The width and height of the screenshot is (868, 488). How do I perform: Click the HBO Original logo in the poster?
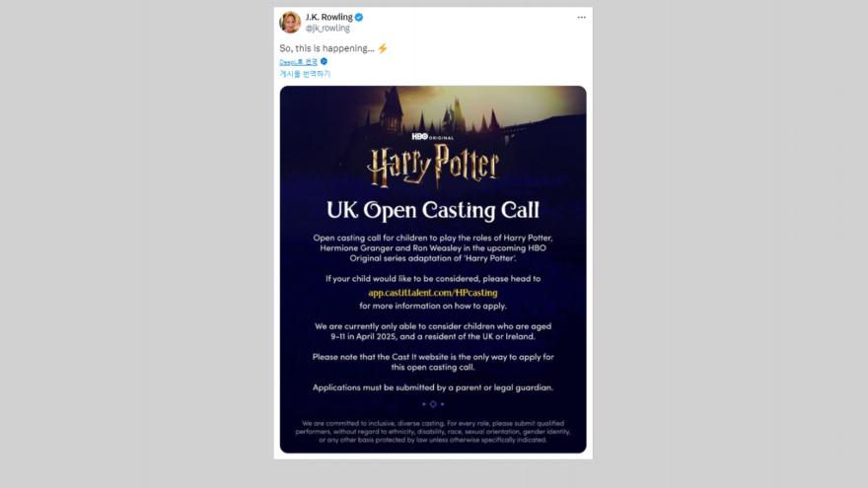(x=433, y=137)
